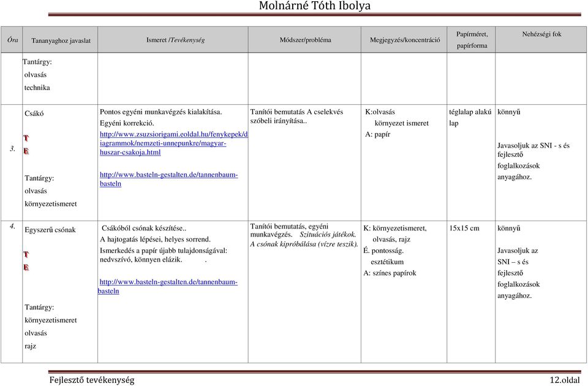Click 'A: színes papírok' text
The image size is (588, 386).
click(x=390, y=273)
